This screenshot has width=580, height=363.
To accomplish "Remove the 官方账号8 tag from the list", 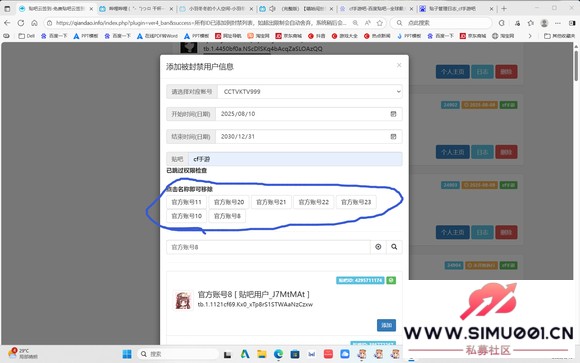I will coord(227,216).
